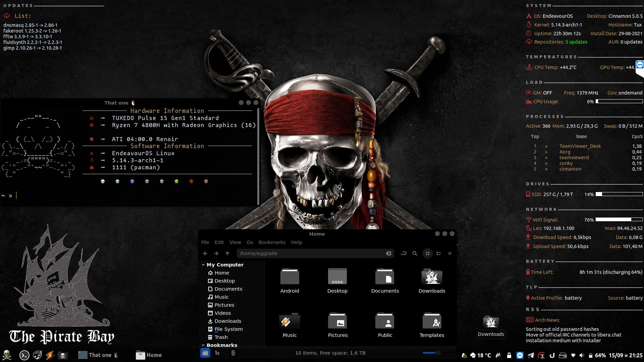The image size is (644, 362).
Task: Click the terminal prompt cursor
Action: click(16, 195)
